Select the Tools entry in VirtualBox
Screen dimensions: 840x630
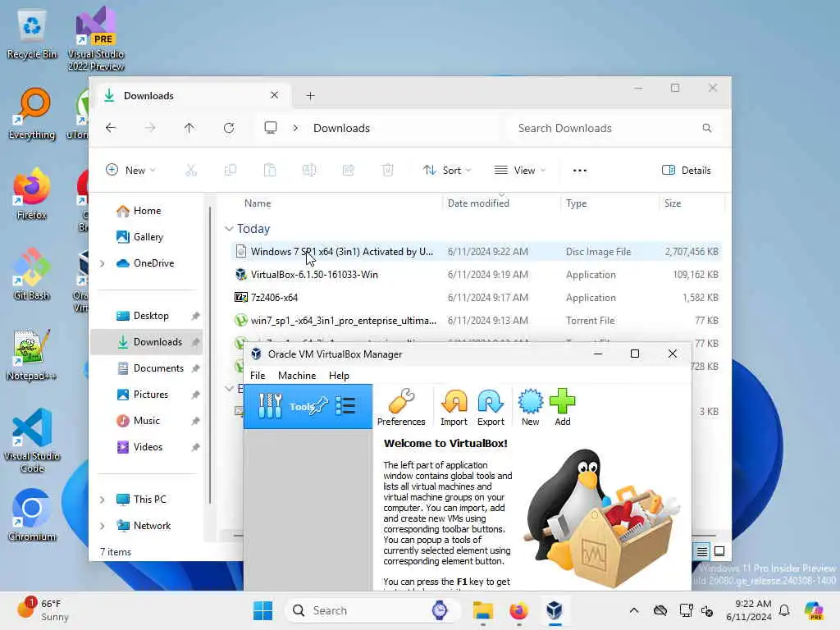point(308,406)
